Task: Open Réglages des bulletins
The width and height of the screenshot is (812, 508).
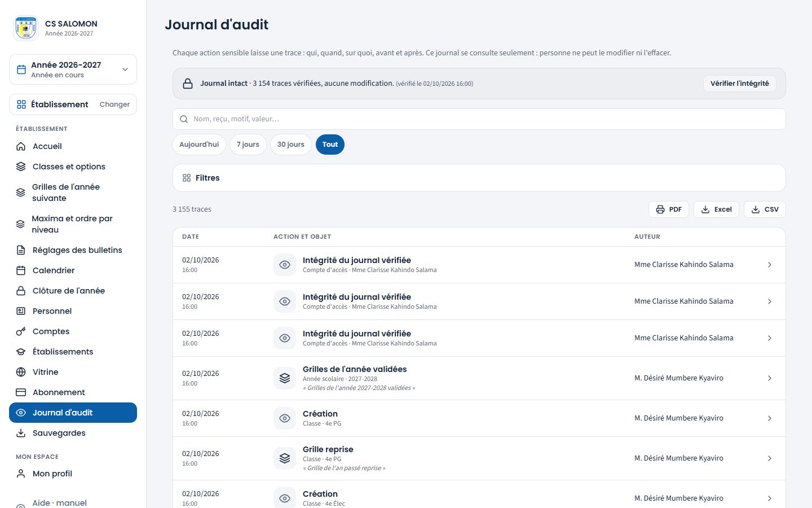Action: (73, 250)
